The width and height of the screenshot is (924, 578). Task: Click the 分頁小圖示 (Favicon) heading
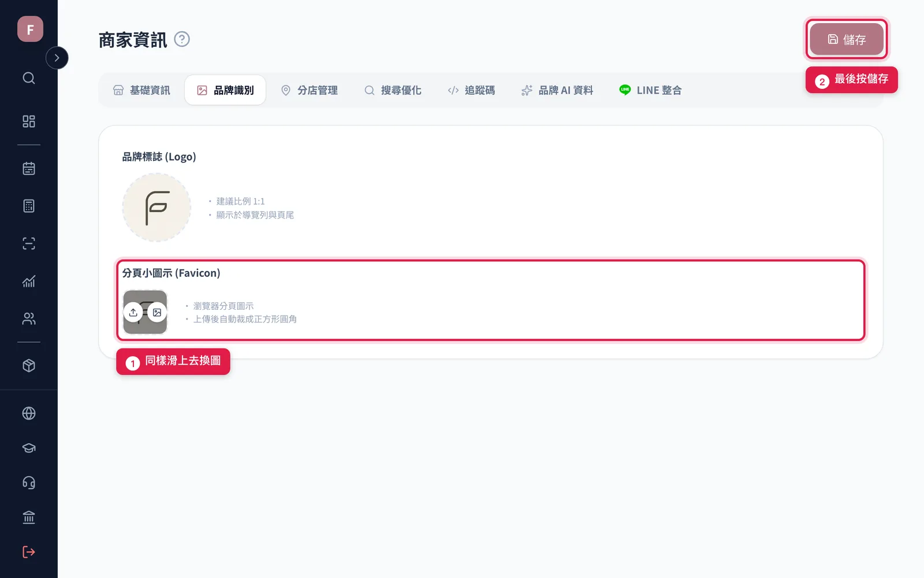tap(171, 273)
